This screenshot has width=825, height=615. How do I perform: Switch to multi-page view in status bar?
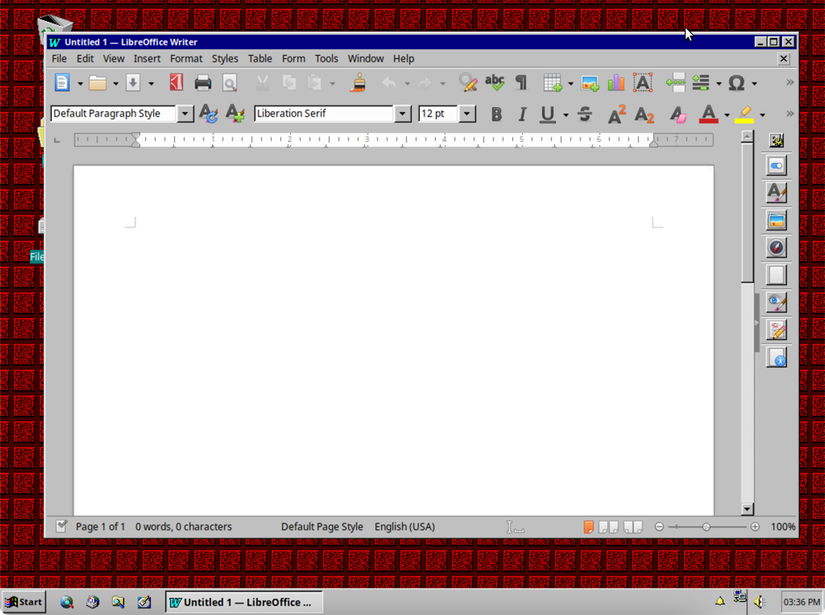[x=608, y=526]
